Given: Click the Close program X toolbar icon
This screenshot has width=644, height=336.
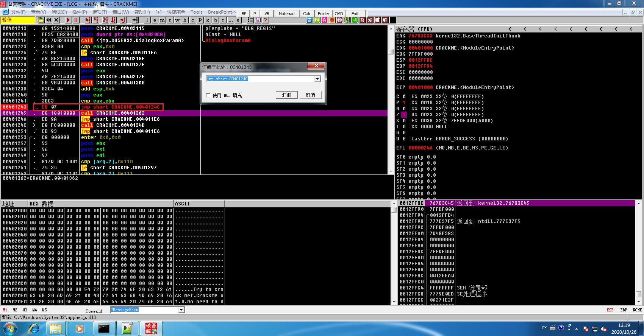Looking at the screenshot, I should click(x=56, y=20).
